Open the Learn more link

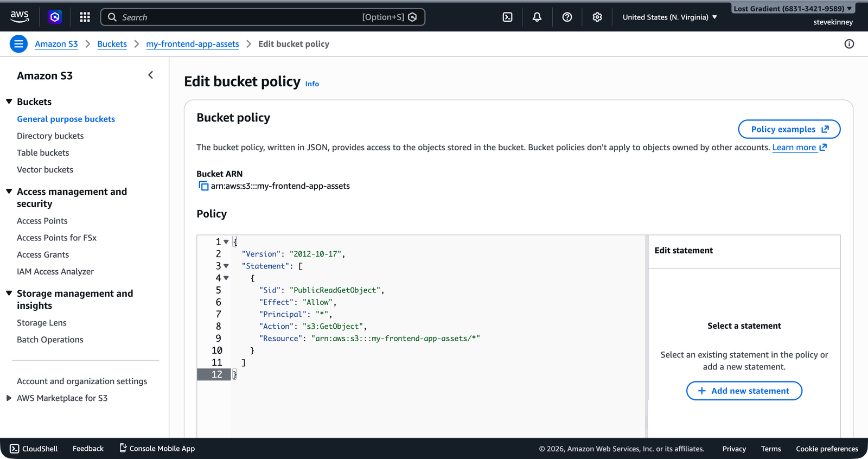[799, 148]
